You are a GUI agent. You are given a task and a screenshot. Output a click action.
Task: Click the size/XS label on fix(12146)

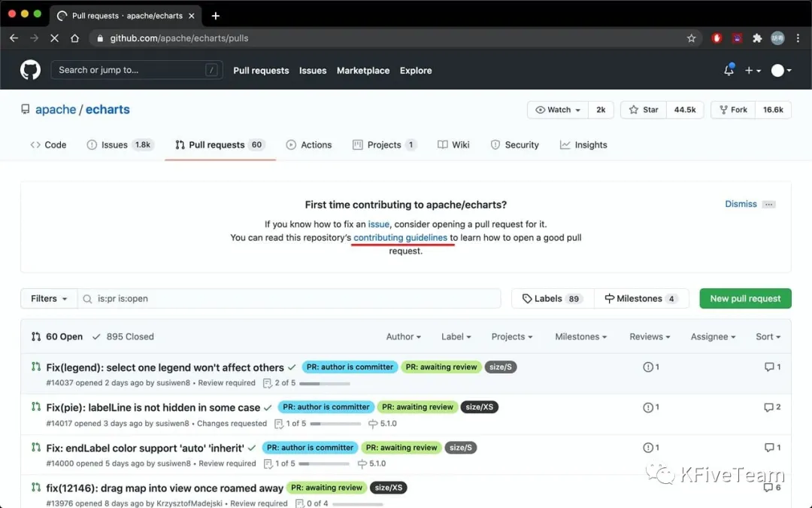click(389, 488)
